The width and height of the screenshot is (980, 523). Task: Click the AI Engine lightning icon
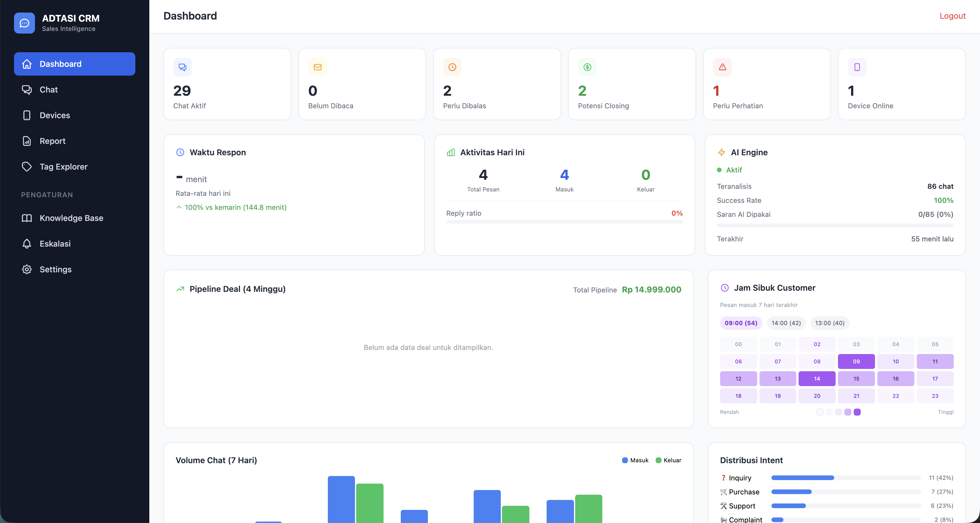[x=721, y=152]
